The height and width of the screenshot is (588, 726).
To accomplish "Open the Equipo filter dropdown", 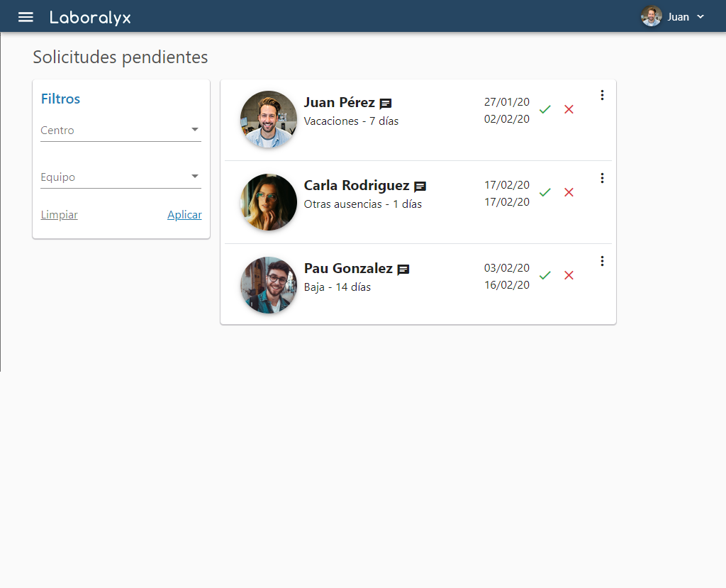I will (121, 177).
